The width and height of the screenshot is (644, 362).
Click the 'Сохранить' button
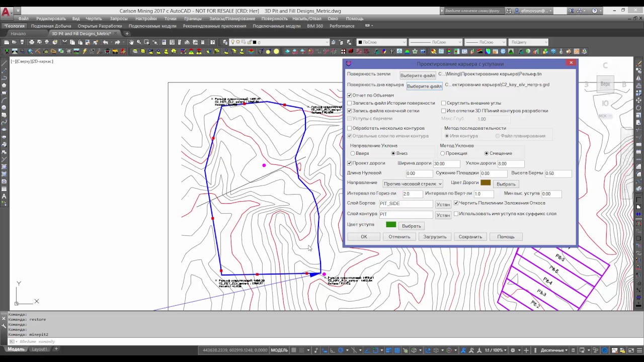click(470, 237)
